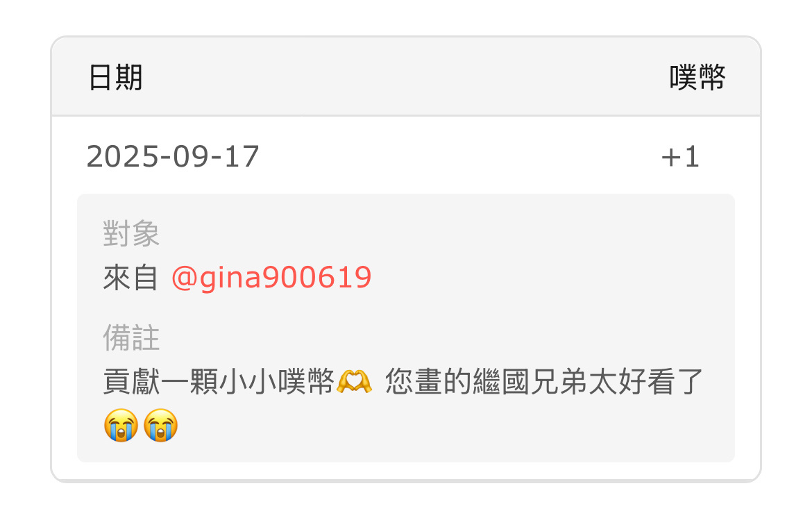The image size is (812, 511).
Task: Click the 來自 text before the username
Action: click(130, 278)
